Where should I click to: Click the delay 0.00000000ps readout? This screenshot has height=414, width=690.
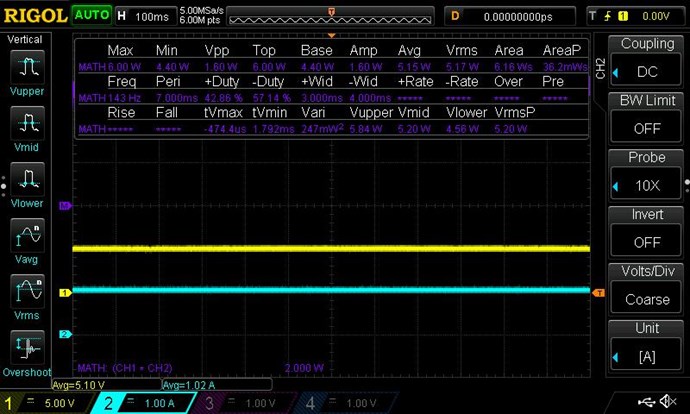(x=510, y=17)
